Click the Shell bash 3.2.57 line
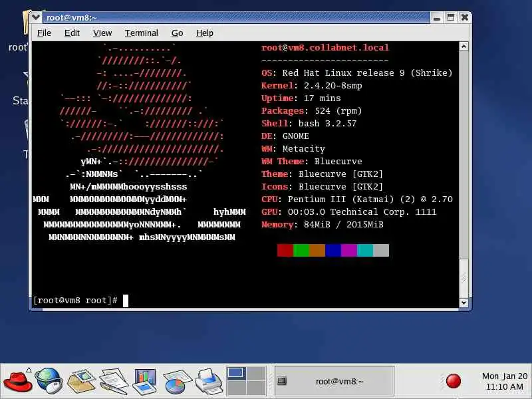Image resolution: width=532 pixels, height=399 pixels. coord(309,124)
